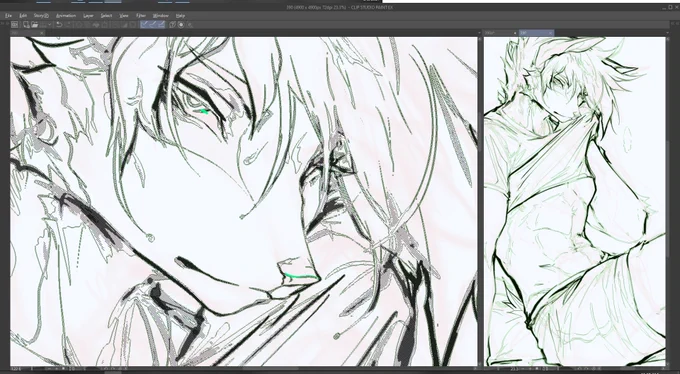Select the inactive tab in right canvas window
This screenshot has width=680, height=374.
click(501, 33)
